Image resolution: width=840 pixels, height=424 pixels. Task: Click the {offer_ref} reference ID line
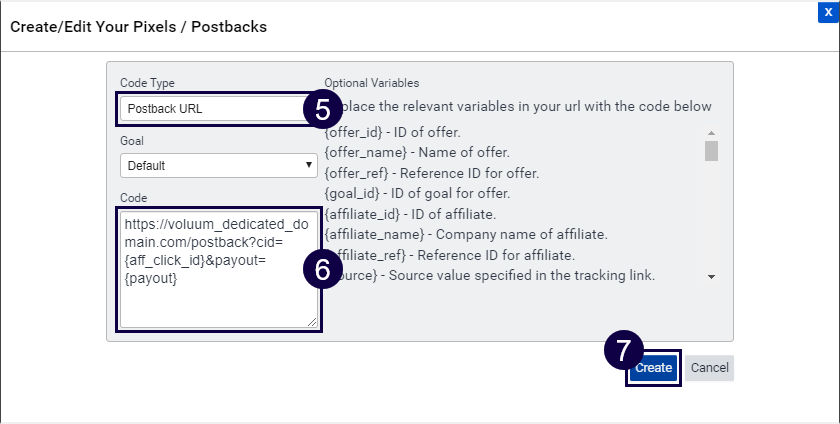433,172
